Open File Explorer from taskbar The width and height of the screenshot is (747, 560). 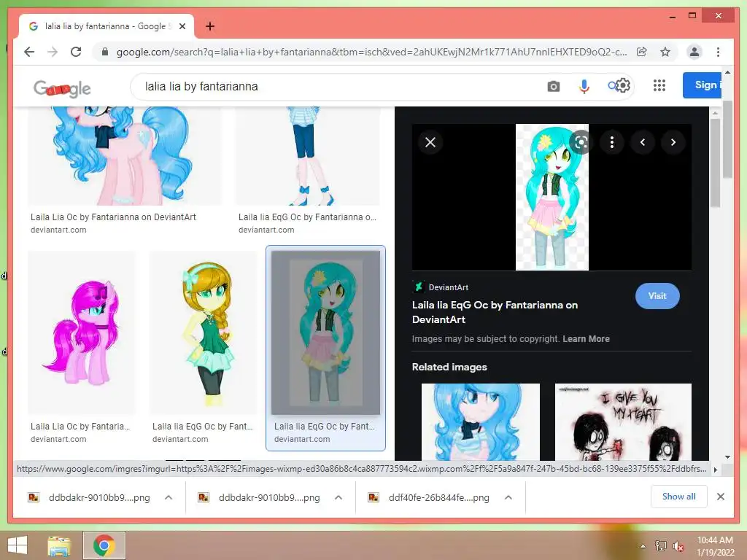click(x=60, y=545)
